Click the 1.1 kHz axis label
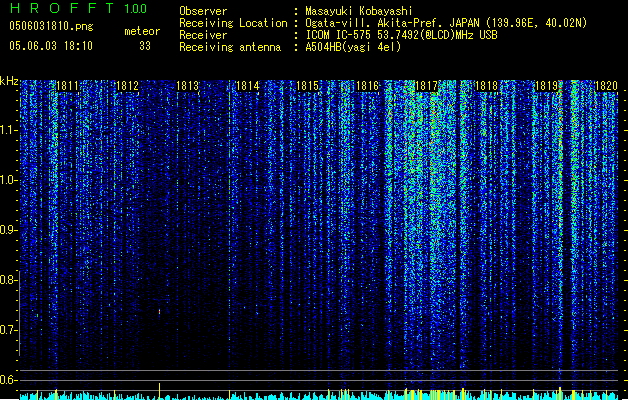Viewport: 629px width, 400px height. pyautogui.click(x=8, y=130)
